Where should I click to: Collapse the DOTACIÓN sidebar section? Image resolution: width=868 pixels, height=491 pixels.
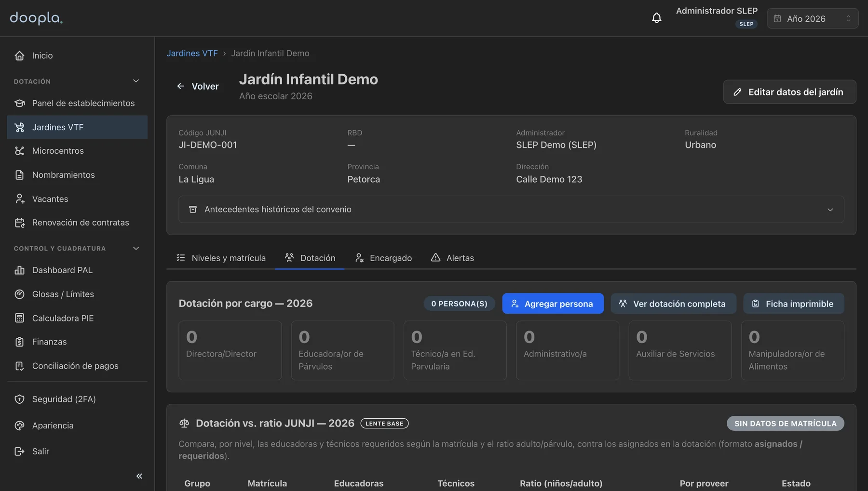tap(136, 81)
